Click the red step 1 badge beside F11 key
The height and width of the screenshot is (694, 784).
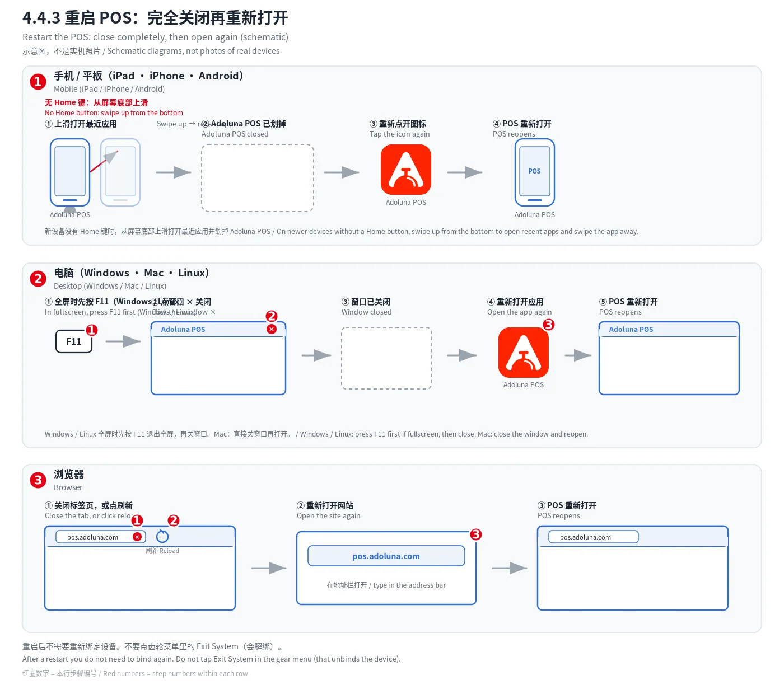click(x=92, y=330)
